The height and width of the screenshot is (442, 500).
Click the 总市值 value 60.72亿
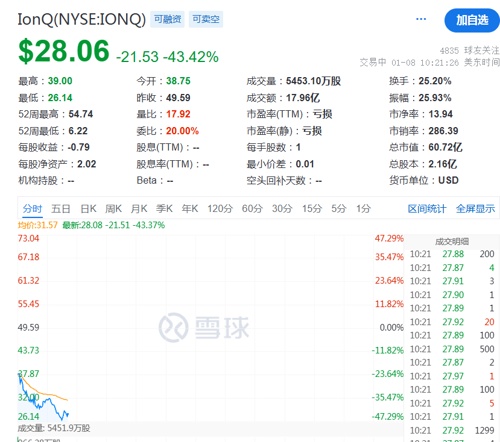pyautogui.click(x=446, y=147)
